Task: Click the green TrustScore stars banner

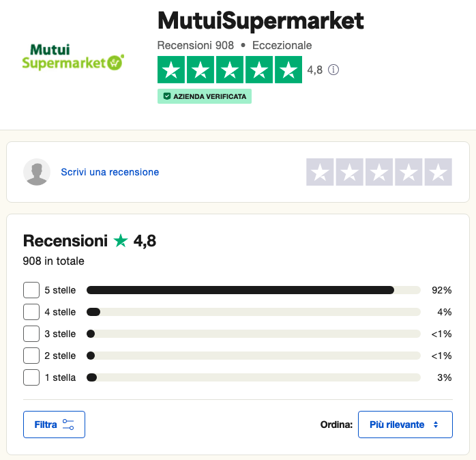Action: [229, 70]
